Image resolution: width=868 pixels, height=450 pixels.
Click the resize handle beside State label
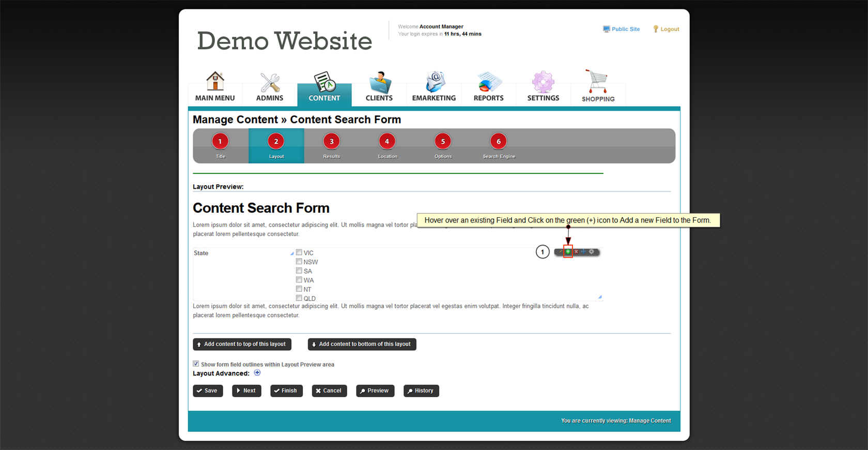click(292, 253)
